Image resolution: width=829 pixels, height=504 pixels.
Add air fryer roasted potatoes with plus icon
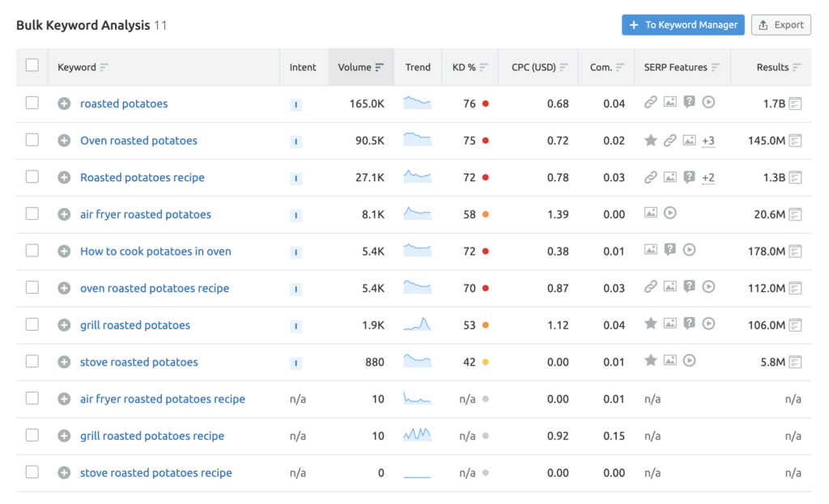(x=64, y=214)
